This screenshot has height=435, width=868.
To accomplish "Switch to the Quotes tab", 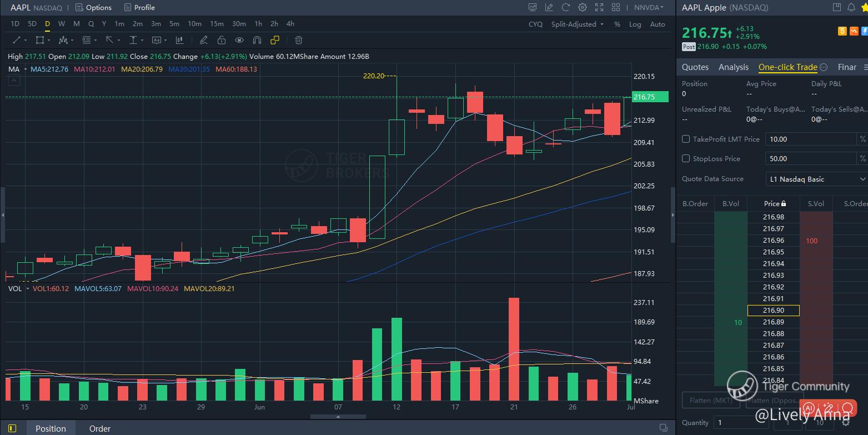I will point(695,67).
